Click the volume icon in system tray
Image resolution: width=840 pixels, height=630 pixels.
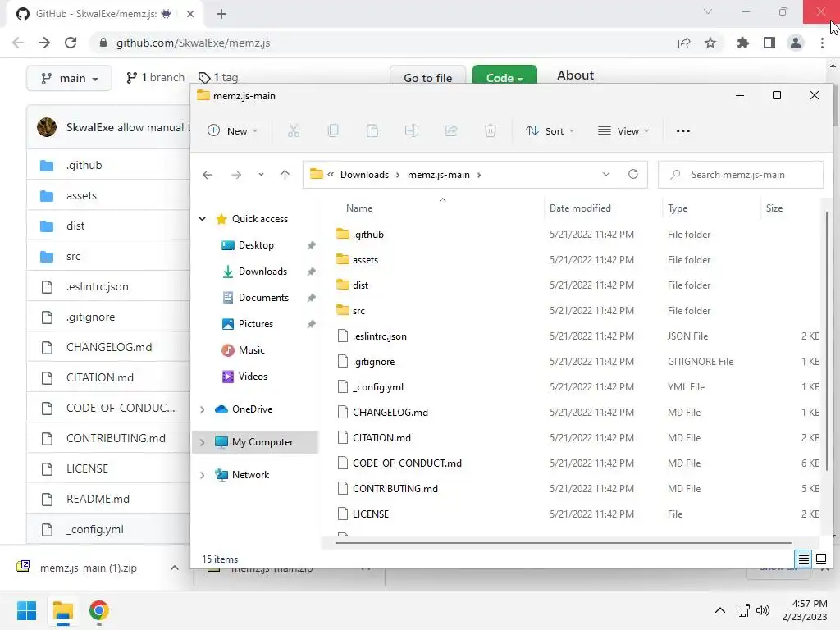763,610
